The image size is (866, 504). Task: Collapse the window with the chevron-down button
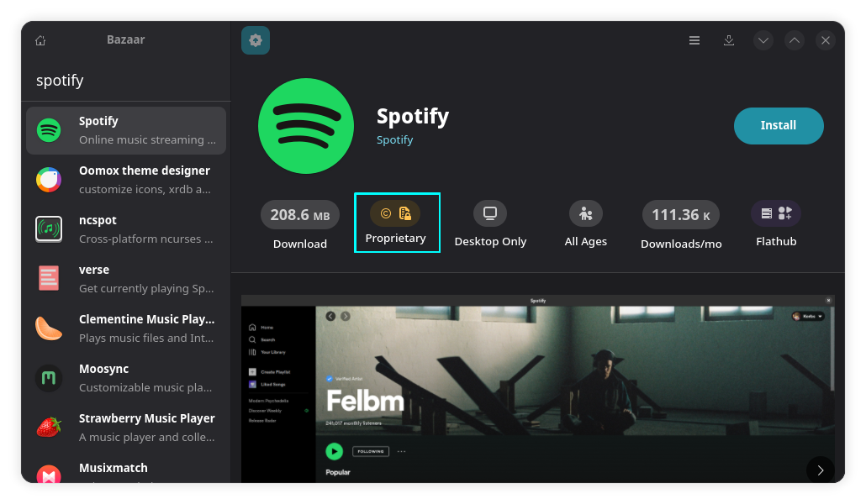click(763, 39)
